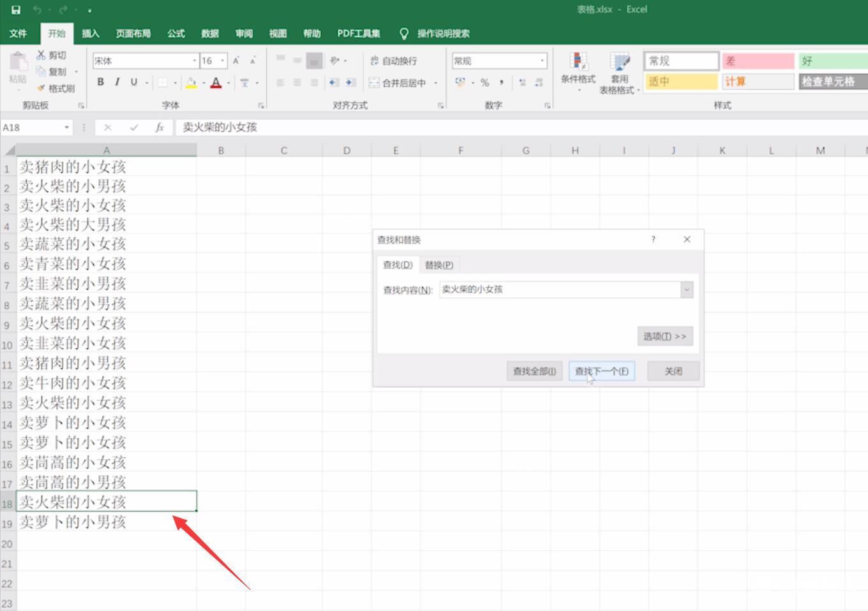Open the font size 16 dropdown
868x611 pixels.
(223, 61)
